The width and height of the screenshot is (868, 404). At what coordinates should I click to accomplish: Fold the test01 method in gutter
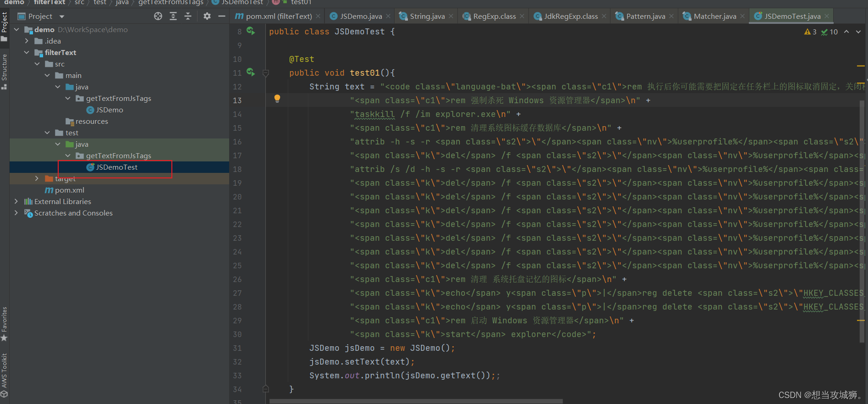click(x=266, y=73)
